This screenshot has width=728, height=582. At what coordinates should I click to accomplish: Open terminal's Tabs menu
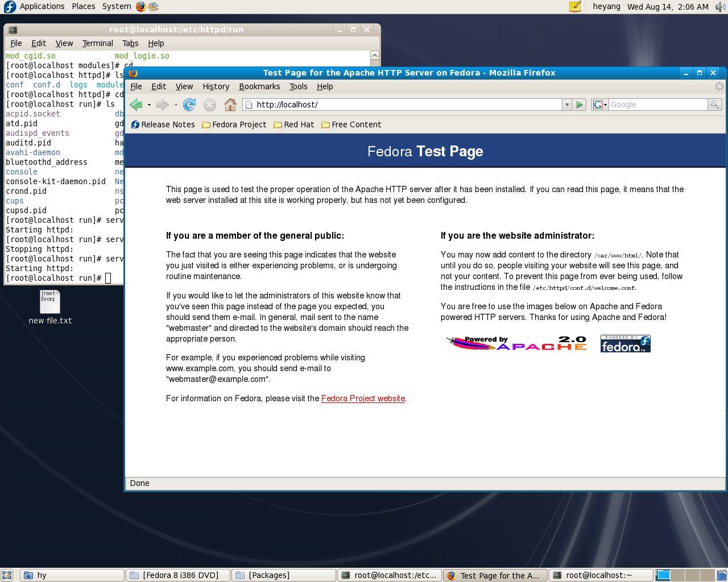(x=130, y=43)
